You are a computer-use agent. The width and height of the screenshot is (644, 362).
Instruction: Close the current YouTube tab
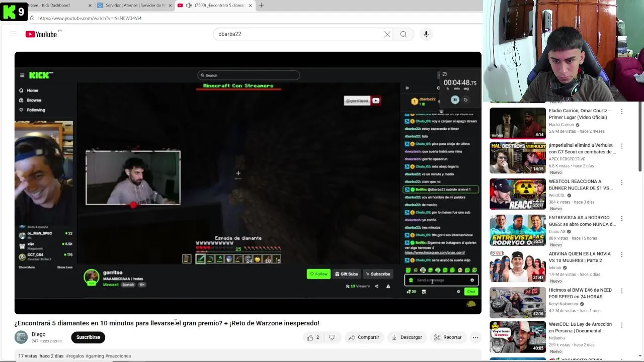click(250, 5)
